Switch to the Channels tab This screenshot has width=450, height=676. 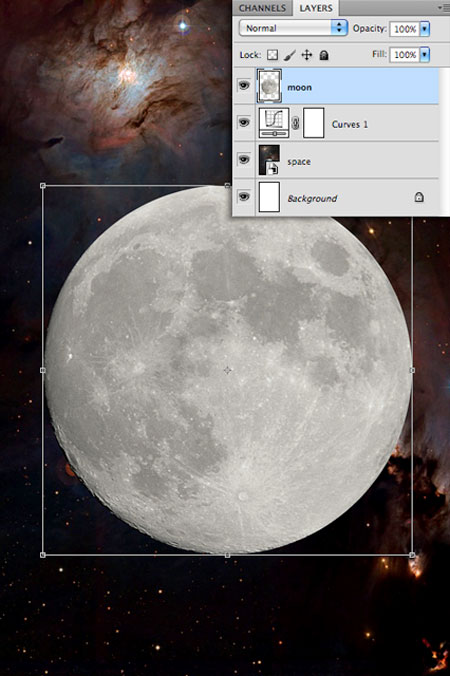(x=262, y=8)
